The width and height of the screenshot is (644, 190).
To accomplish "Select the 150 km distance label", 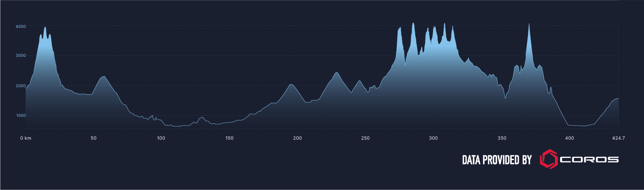I will pos(230,138).
